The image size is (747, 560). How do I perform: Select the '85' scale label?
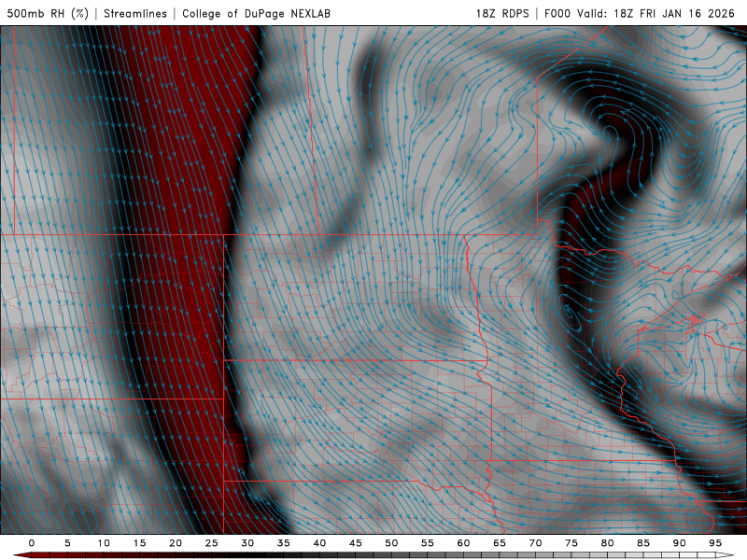pos(642,543)
